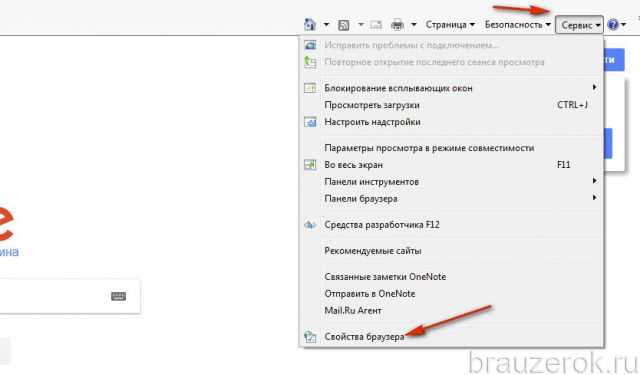Screen dimensions: 640x375
Task: Open the Страница menu
Action: point(450,24)
